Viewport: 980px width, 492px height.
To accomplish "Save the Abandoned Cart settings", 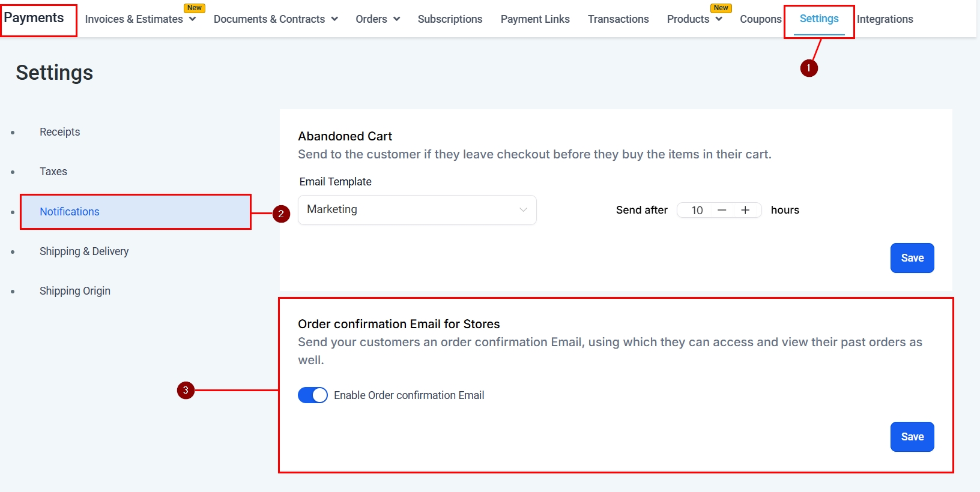I will pos(912,258).
